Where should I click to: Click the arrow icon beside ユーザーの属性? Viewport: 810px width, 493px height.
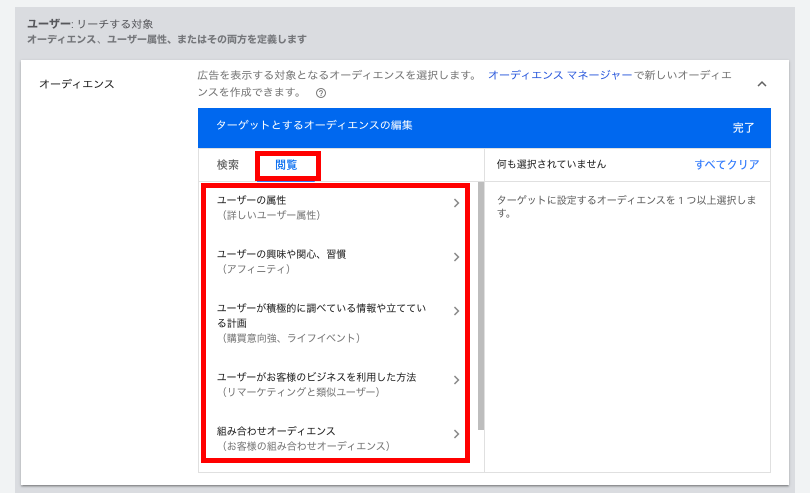coord(456,204)
